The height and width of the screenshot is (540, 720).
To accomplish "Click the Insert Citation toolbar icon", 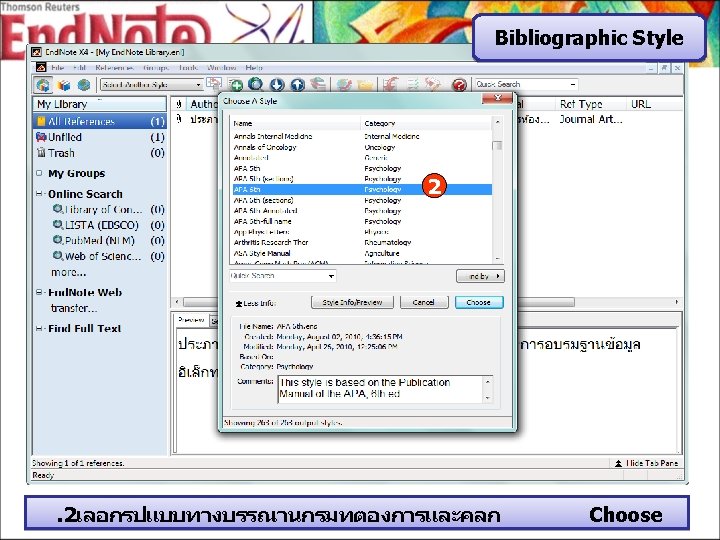I will [x=391, y=84].
